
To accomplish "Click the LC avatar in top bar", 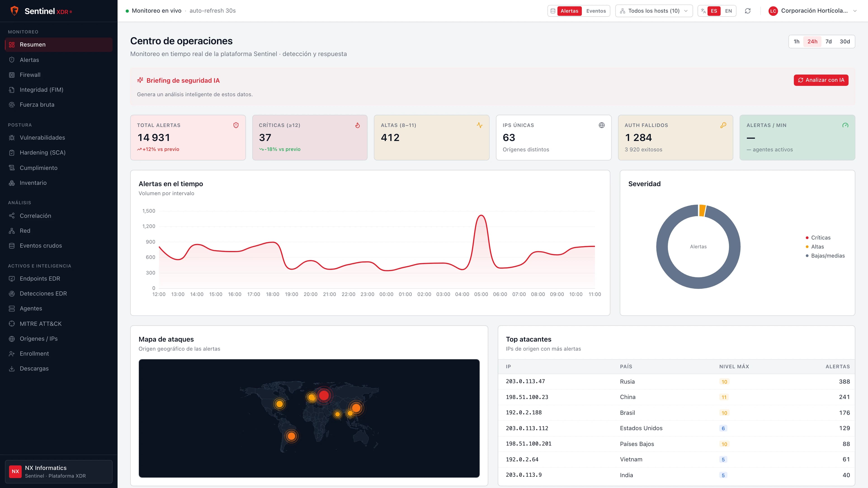I will (773, 11).
